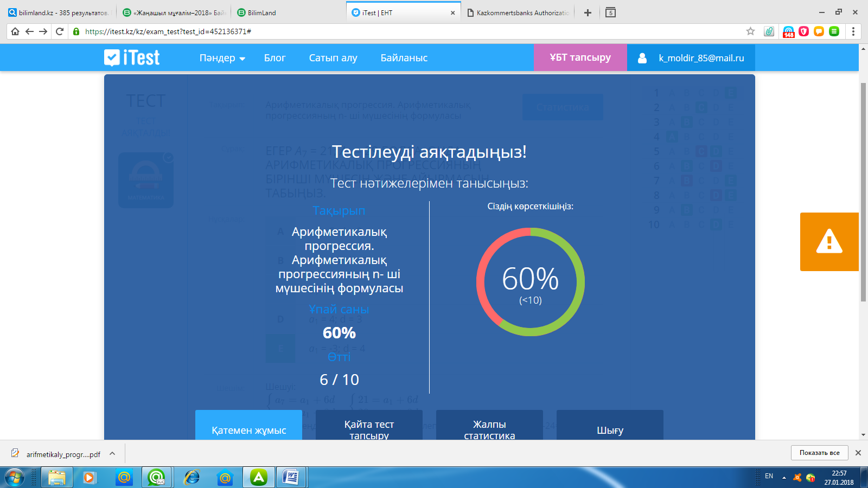Screen dimensions: 868x488
Task: Open the Mail.Ru Agent taskbar icon
Action: 157,478
